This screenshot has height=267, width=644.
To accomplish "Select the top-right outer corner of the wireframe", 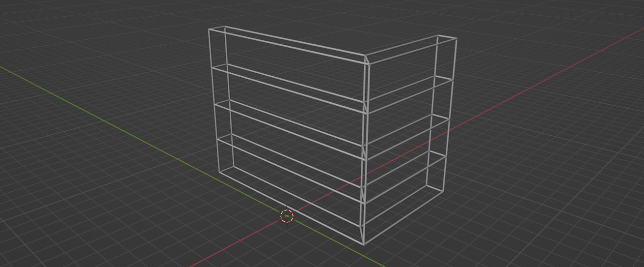I will 456,39.
